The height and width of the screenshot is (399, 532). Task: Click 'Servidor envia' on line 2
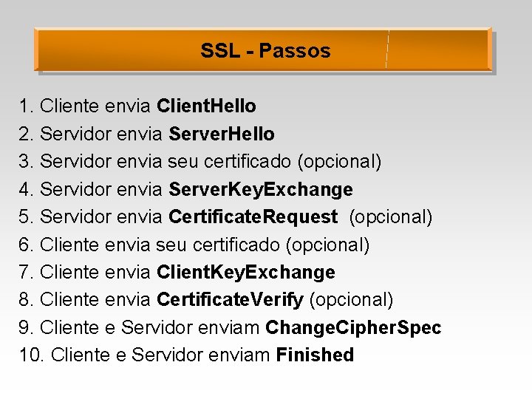(101, 134)
